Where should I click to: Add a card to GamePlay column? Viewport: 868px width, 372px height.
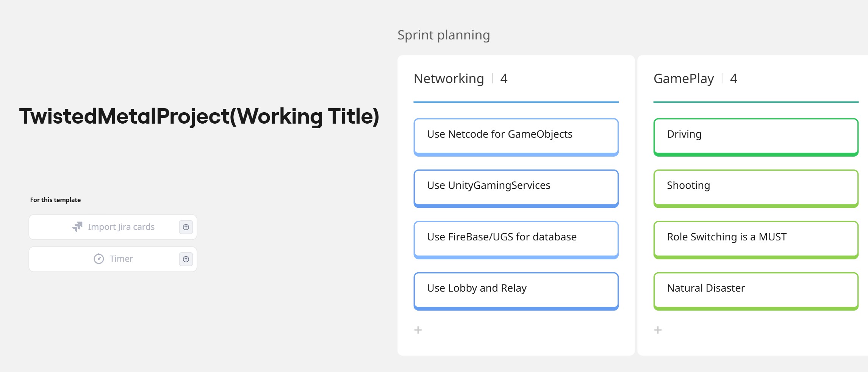658,330
